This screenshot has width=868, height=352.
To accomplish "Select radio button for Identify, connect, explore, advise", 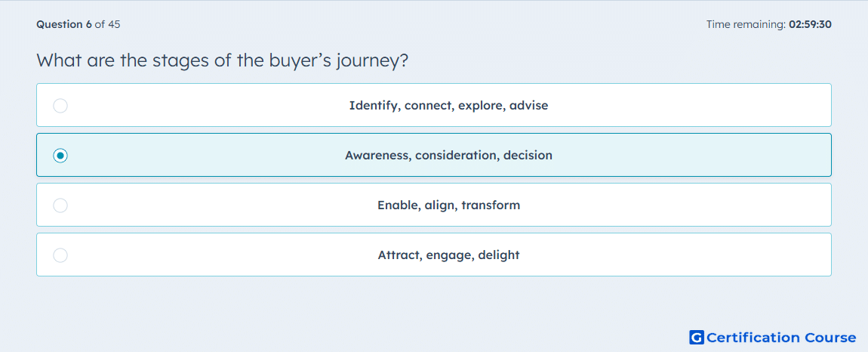I will [60, 105].
